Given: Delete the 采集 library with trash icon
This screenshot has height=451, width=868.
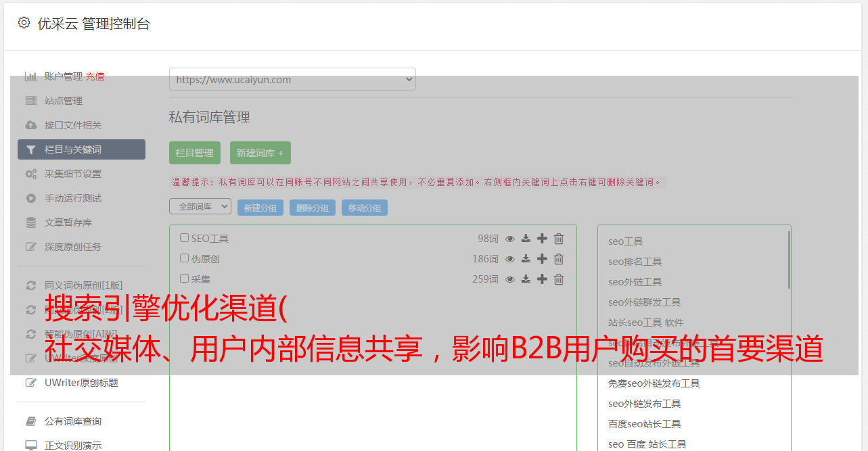Looking at the screenshot, I should 559,279.
